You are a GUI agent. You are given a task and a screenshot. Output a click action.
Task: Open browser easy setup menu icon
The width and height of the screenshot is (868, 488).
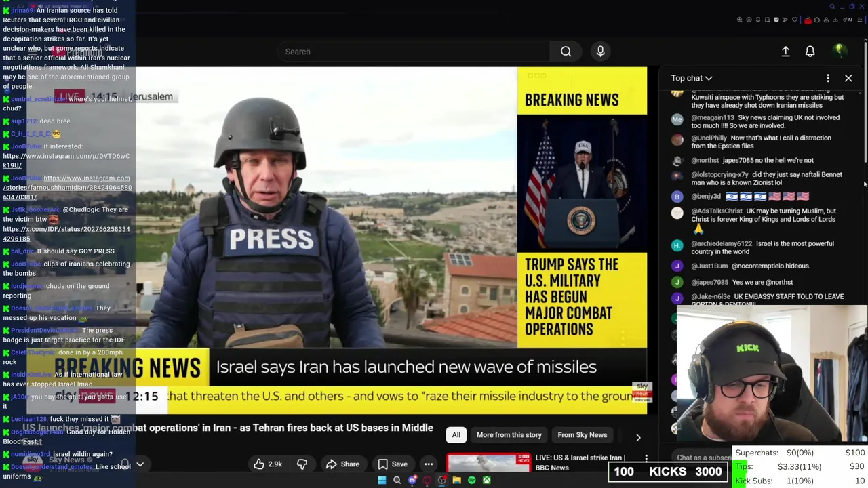(860, 20)
